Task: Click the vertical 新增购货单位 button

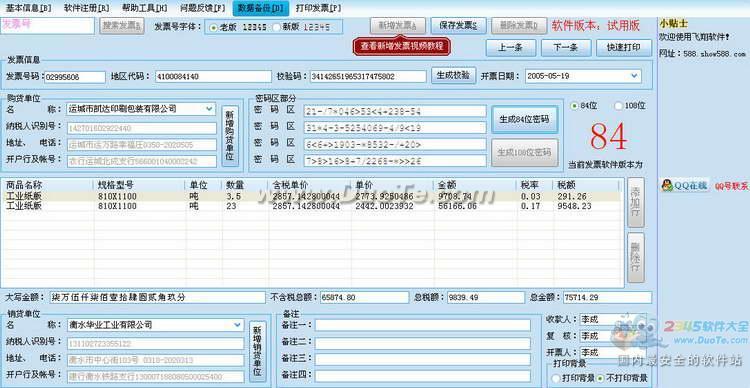Action: pos(230,136)
